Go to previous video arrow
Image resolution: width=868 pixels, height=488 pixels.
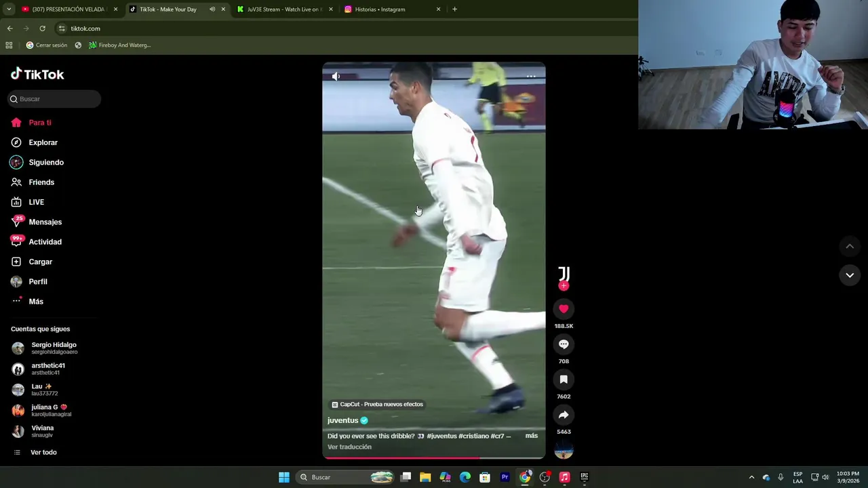[x=850, y=246]
